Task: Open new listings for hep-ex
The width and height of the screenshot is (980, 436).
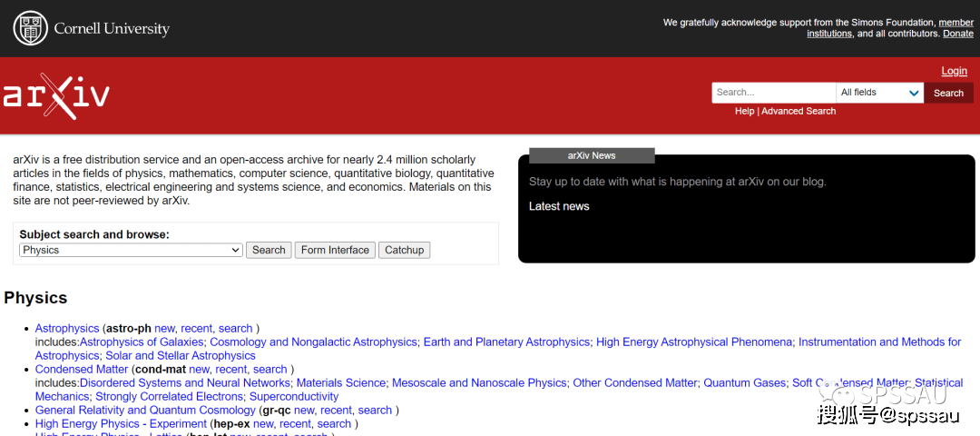Action: tap(263, 424)
